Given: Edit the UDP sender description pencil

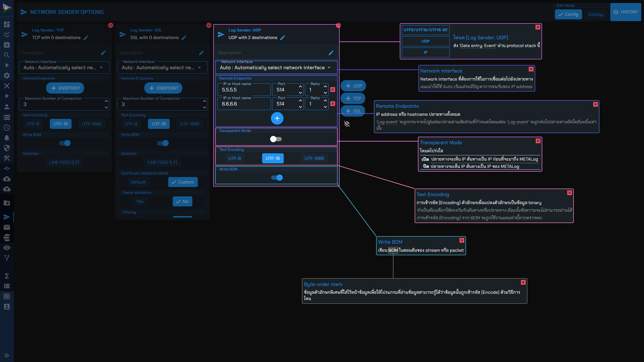Looking at the screenshot, I should (x=331, y=53).
